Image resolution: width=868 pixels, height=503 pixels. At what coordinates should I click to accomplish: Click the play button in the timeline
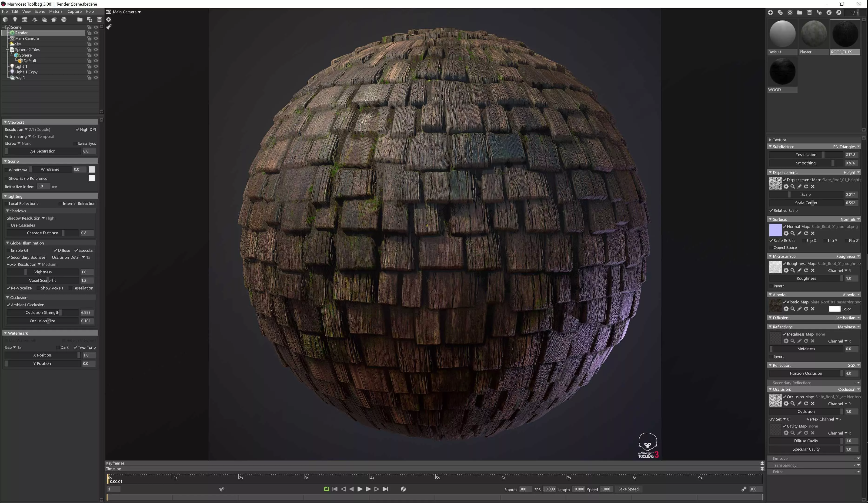coord(360,489)
